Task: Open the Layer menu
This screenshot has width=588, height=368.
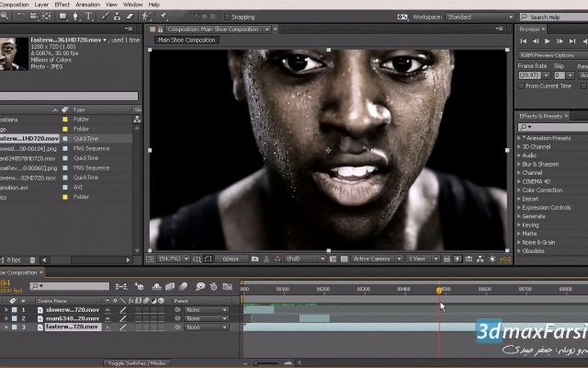Action: pos(41,5)
